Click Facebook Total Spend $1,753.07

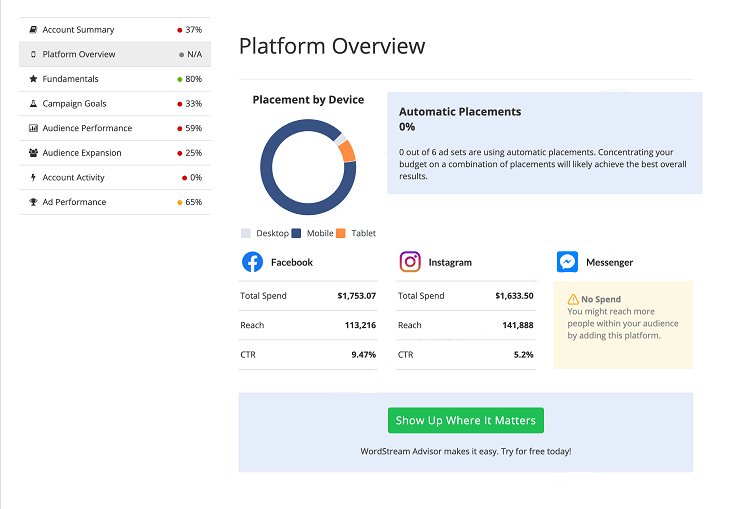(356, 296)
